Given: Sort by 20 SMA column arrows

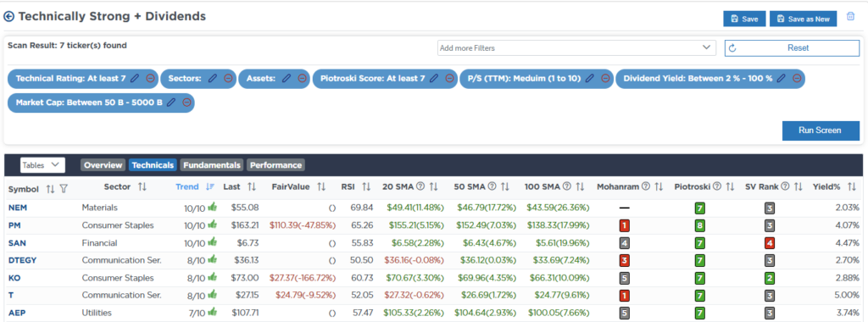Looking at the screenshot, I should [433, 187].
